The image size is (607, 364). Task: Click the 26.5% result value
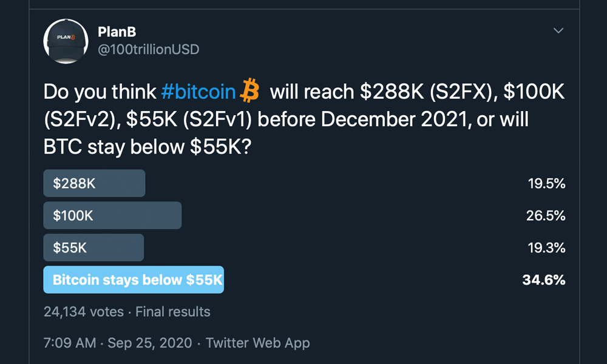coord(546,215)
